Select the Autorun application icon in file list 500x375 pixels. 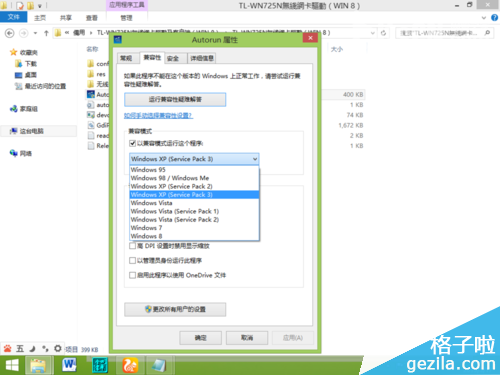click(90, 94)
